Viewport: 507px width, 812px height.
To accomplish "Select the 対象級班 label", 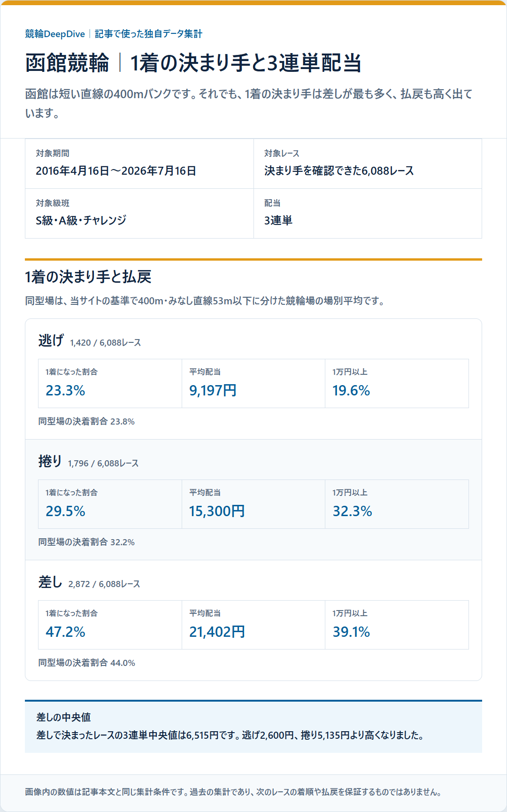I will coord(53,203).
